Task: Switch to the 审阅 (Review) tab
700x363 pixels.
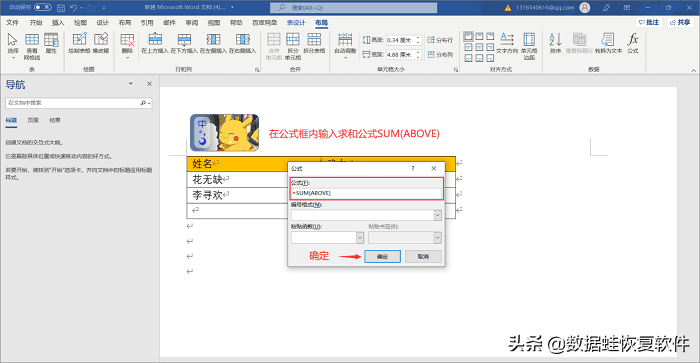Action: 192,22
